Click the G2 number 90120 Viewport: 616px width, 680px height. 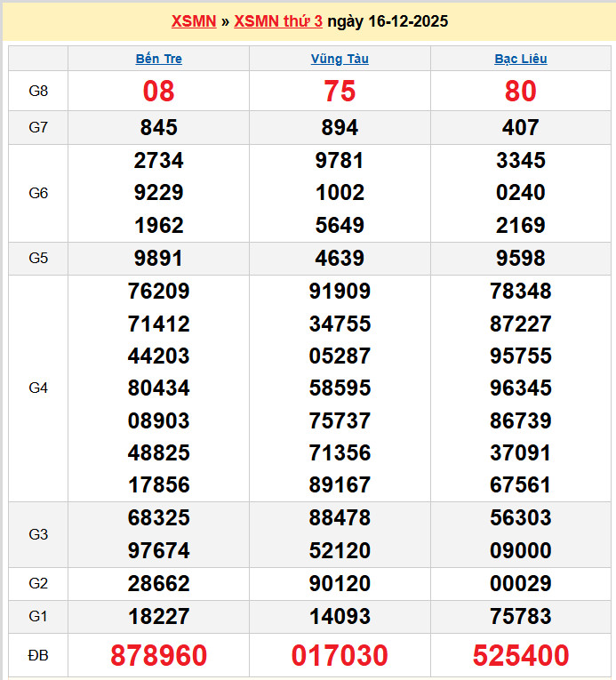pyautogui.click(x=340, y=584)
